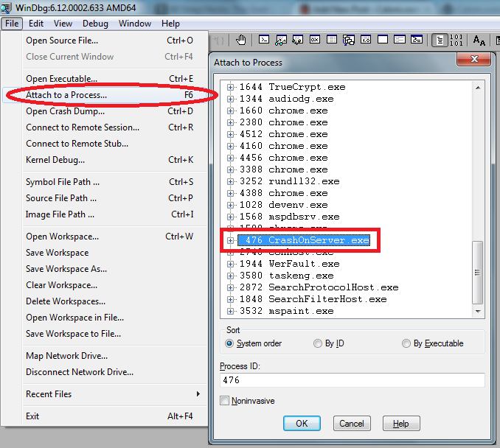500x448 pixels.
Task: Select the By Executable sort option
Action: (x=406, y=343)
